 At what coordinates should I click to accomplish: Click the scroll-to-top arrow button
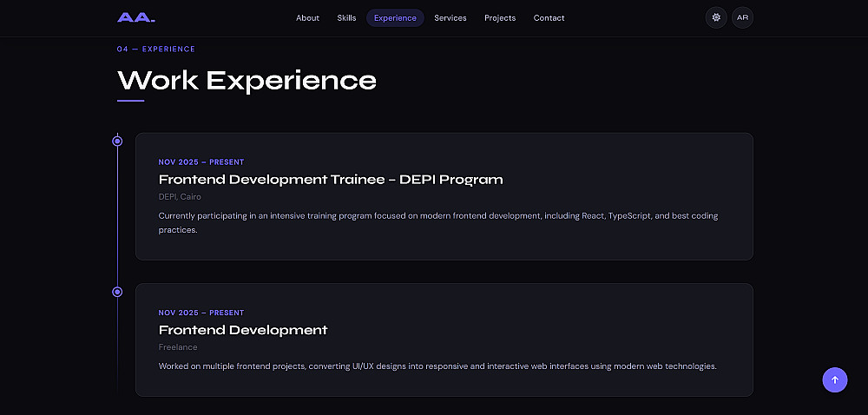(x=834, y=379)
